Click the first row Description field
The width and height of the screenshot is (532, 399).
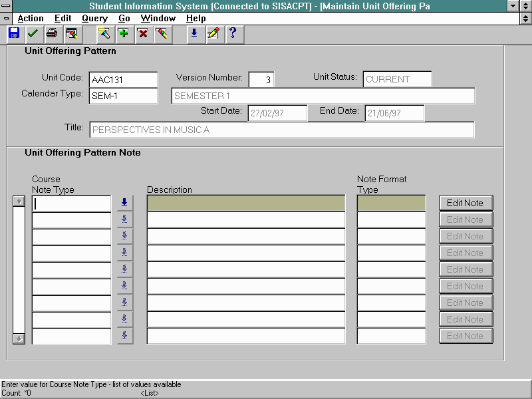[x=245, y=203]
